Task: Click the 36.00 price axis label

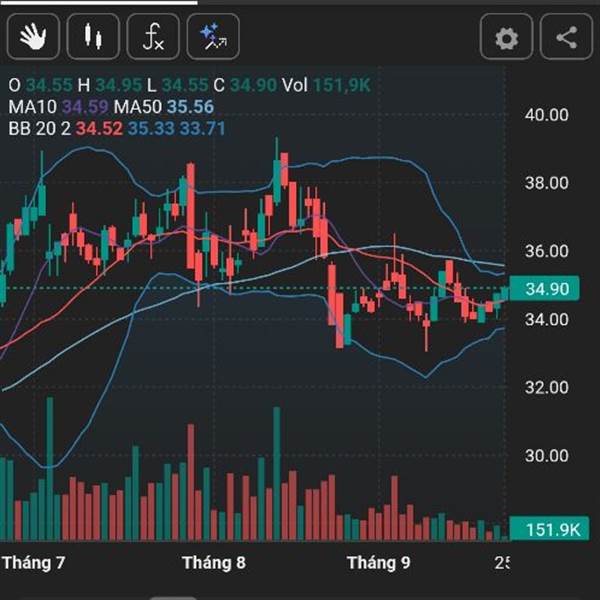Action: [x=546, y=251]
